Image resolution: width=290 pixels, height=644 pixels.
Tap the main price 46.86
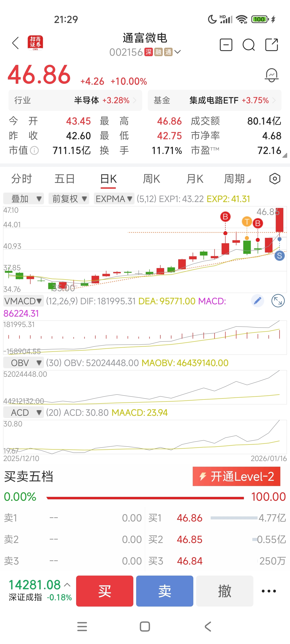pos(39,74)
